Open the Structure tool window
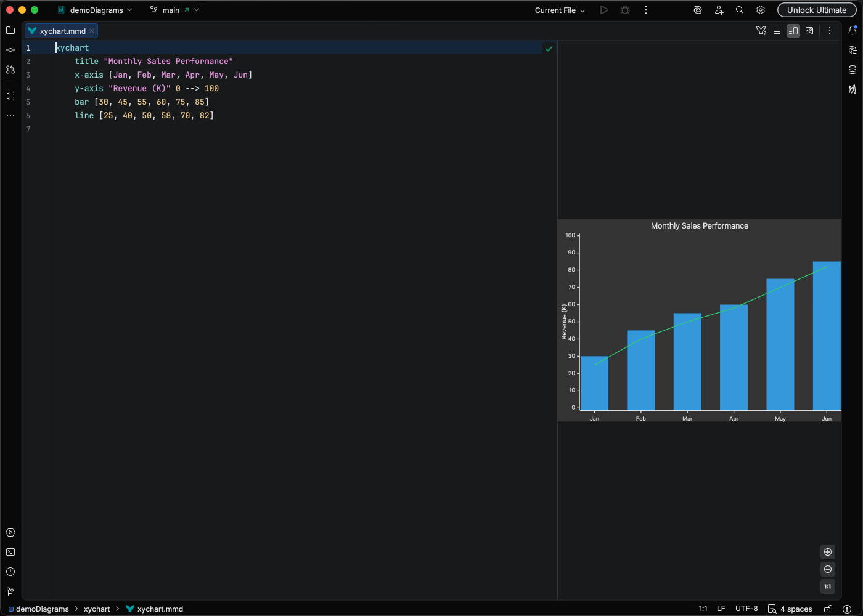 pos(10,96)
